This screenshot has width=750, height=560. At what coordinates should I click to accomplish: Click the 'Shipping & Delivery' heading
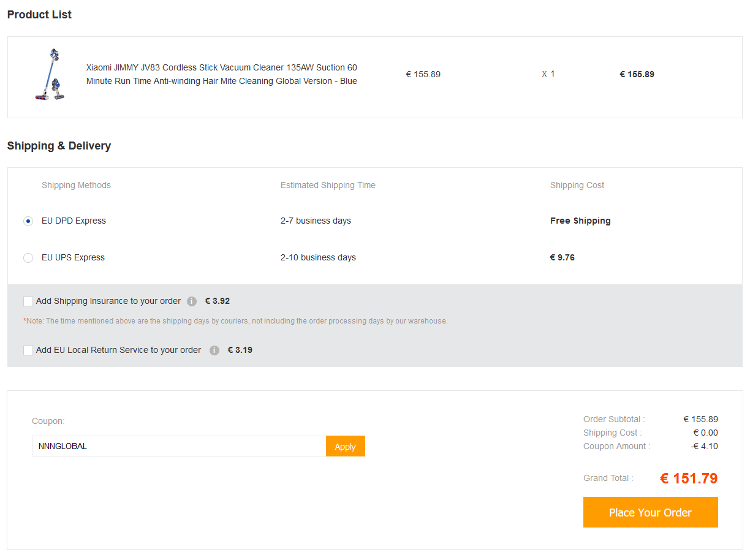59,146
